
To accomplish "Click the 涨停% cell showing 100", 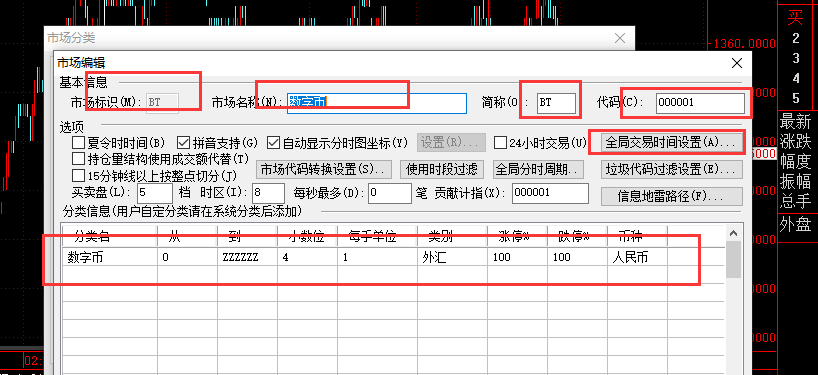I will coord(517,258).
